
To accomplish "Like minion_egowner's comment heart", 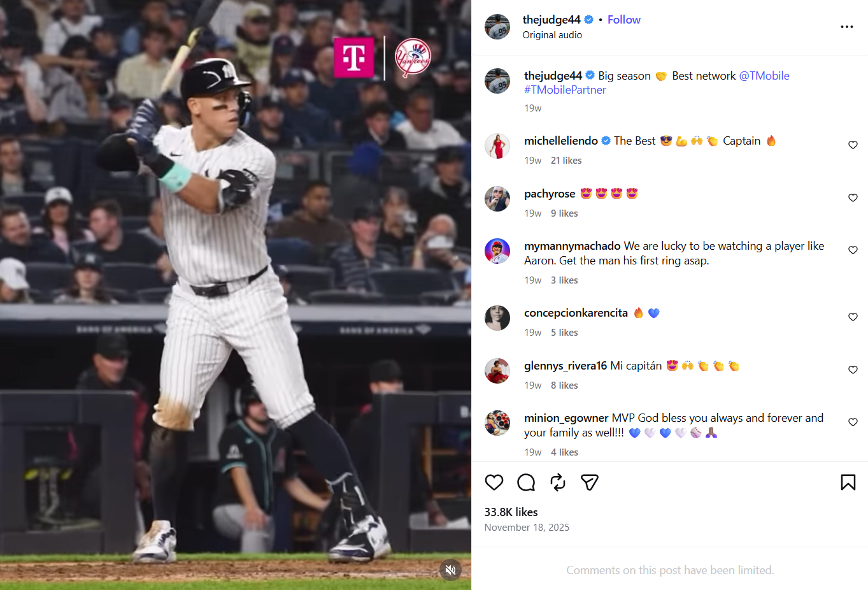I will [853, 422].
